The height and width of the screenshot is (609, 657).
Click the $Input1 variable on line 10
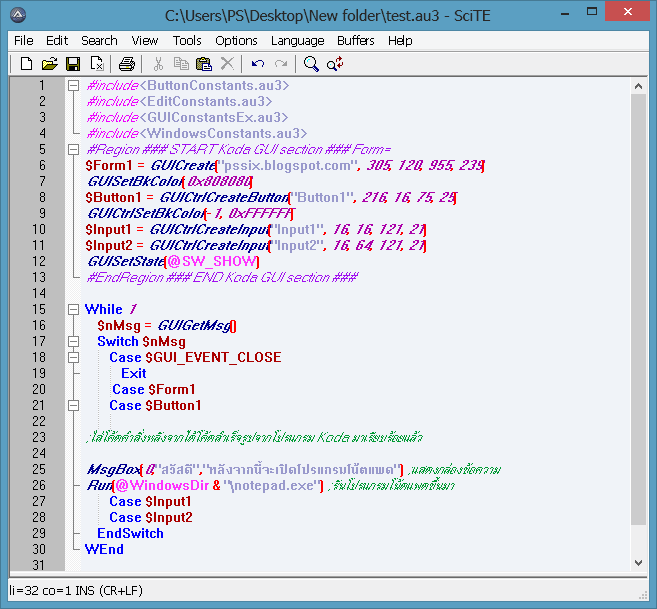pos(108,229)
